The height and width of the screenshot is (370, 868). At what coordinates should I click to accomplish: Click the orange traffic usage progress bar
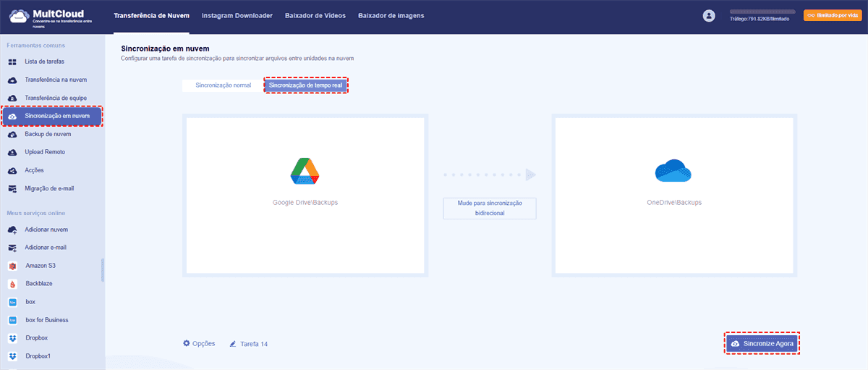tap(762, 12)
